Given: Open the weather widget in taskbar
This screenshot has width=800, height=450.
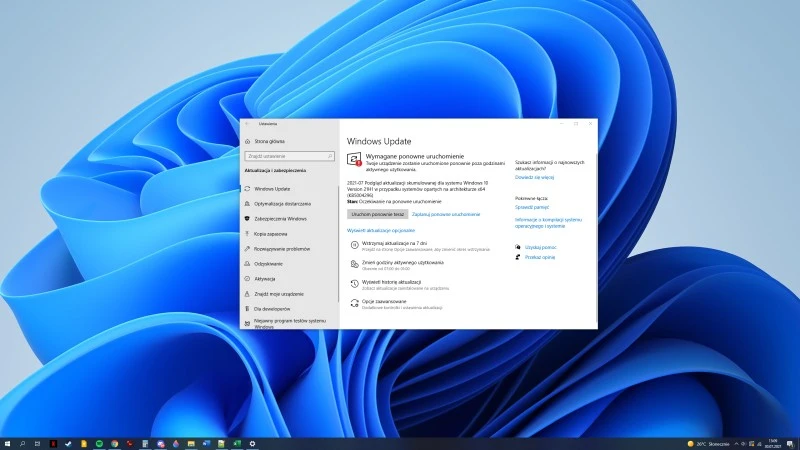Looking at the screenshot, I should [708, 444].
